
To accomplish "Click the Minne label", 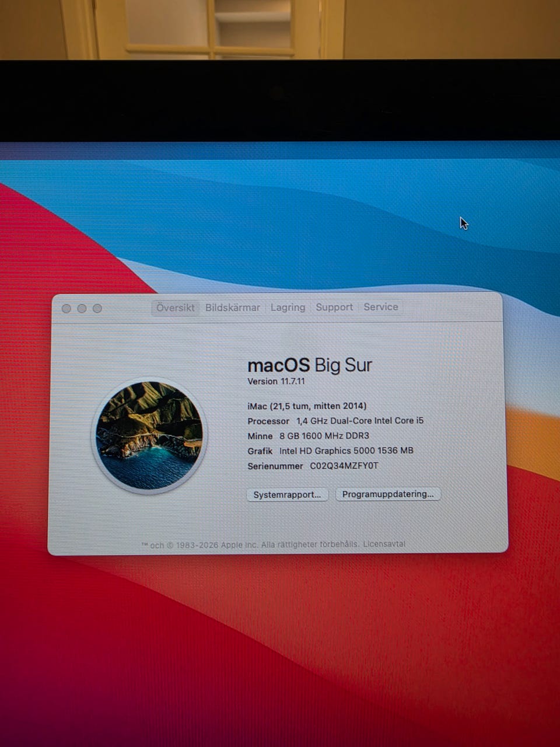I will pyautogui.click(x=260, y=436).
